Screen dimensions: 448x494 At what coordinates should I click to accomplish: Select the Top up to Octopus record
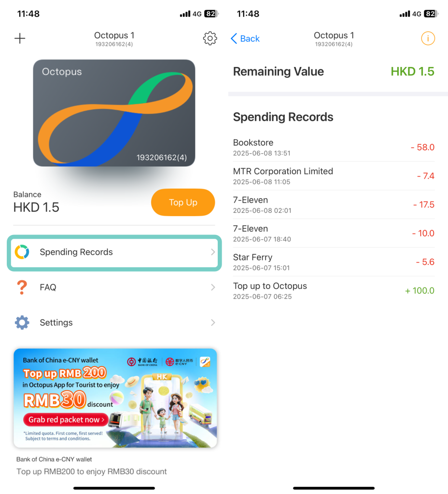click(334, 291)
